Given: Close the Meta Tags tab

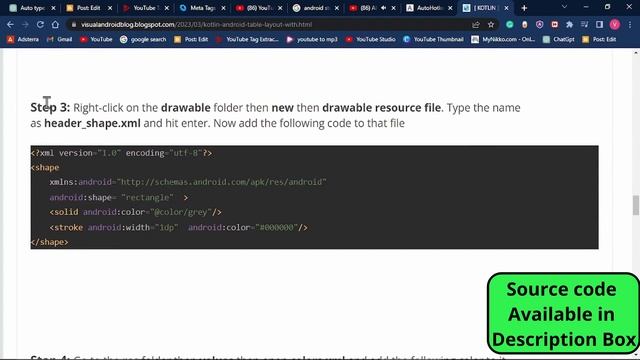Looking at the screenshot, I should 223,8.
